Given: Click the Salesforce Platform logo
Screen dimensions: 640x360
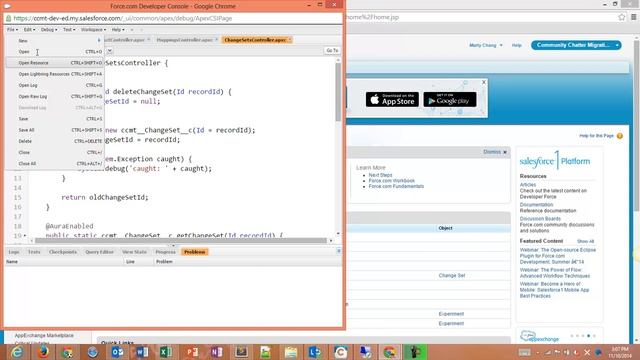Looking at the screenshot, I should click(x=555, y=161).
